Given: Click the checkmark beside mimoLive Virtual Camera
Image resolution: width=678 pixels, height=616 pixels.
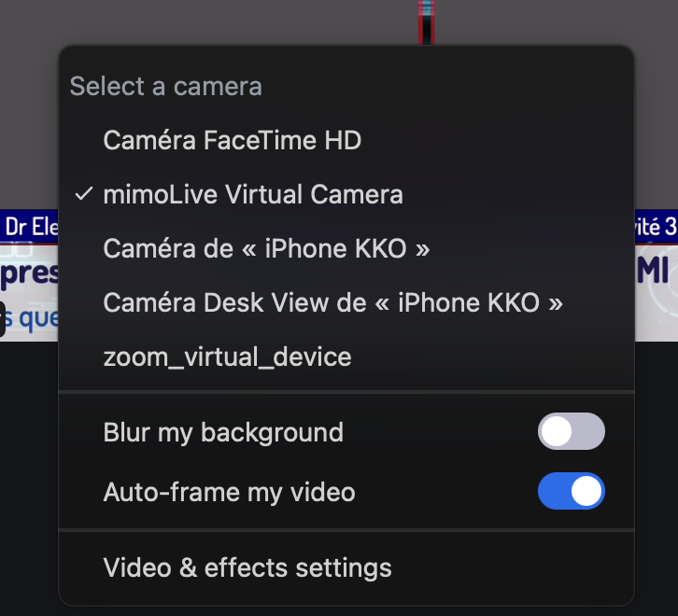Looking at the screenshot, I should [x=84, y=194].
